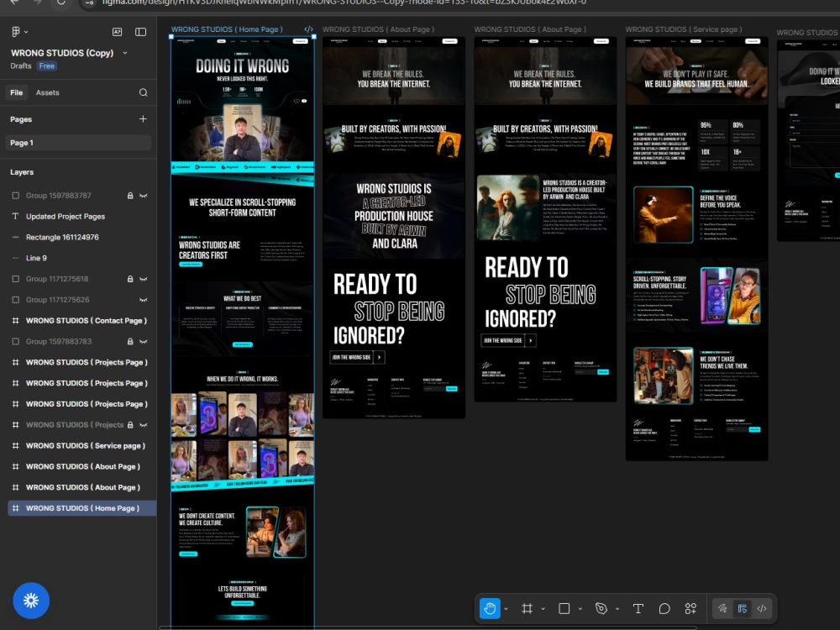Click lock icon on hidden Projects layer

(x=129, y=425)
